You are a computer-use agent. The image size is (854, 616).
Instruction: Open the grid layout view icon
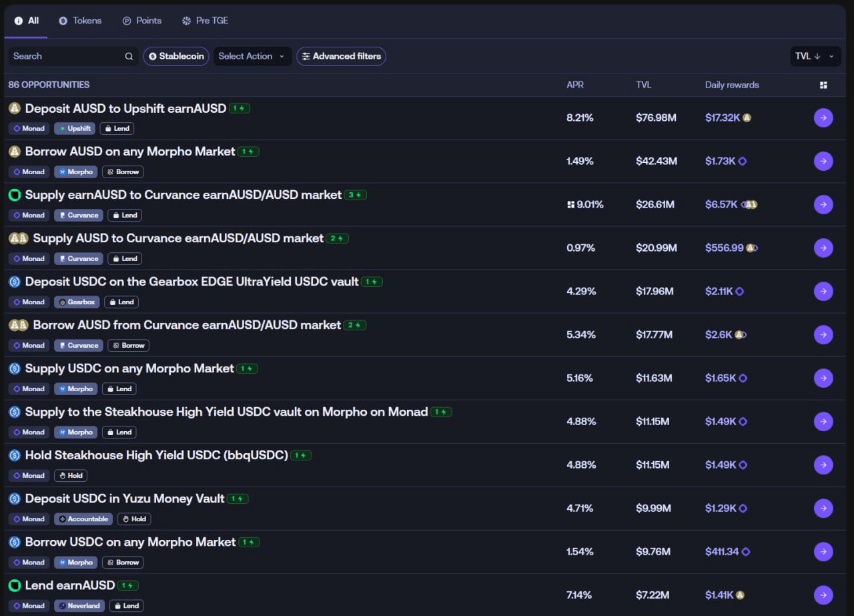point(823,85)
